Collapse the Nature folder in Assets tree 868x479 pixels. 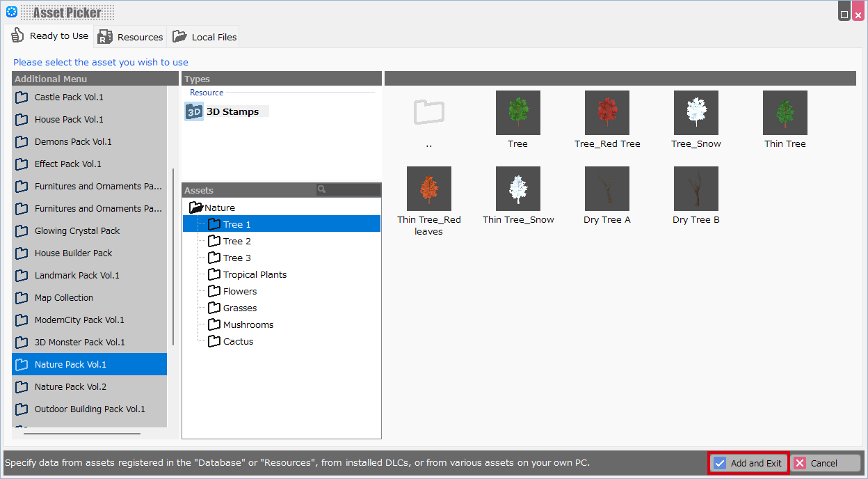point(195,207)
